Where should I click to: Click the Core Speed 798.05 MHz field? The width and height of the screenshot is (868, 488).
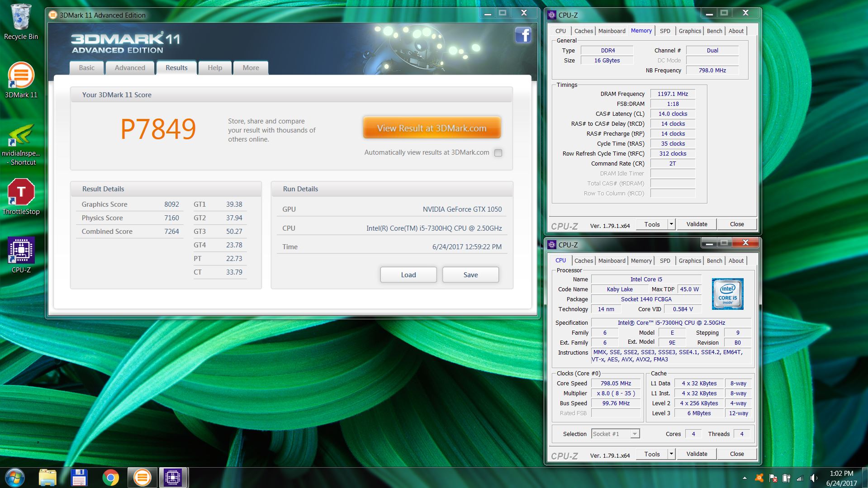point(616,384)
